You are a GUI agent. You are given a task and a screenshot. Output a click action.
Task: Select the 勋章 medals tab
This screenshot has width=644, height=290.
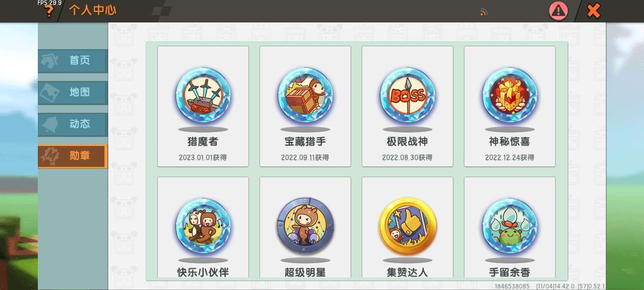73,156
